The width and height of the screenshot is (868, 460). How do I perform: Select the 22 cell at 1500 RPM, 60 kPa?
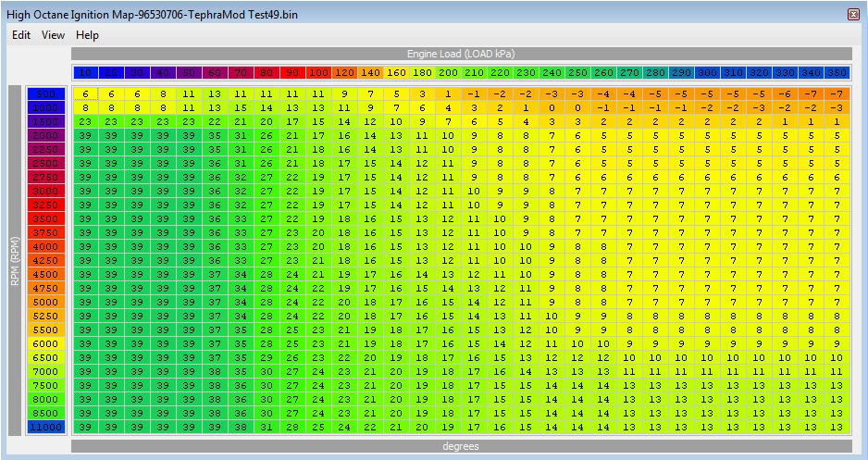(x=215, y=121)
